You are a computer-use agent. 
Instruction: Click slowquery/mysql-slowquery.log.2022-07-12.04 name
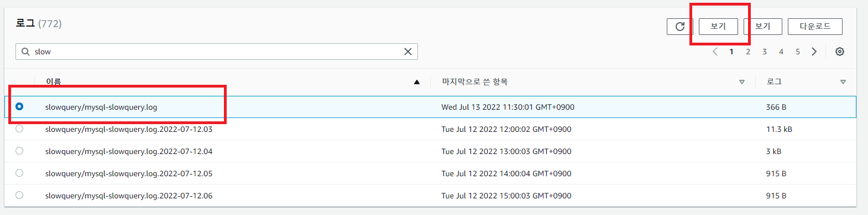129,151
